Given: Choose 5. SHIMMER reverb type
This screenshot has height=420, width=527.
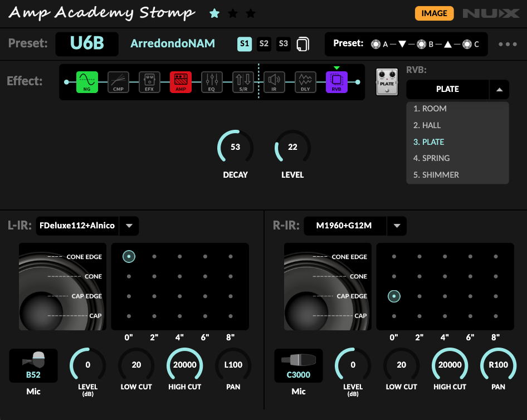Looking at the screenshot, I should pos(457,175).
